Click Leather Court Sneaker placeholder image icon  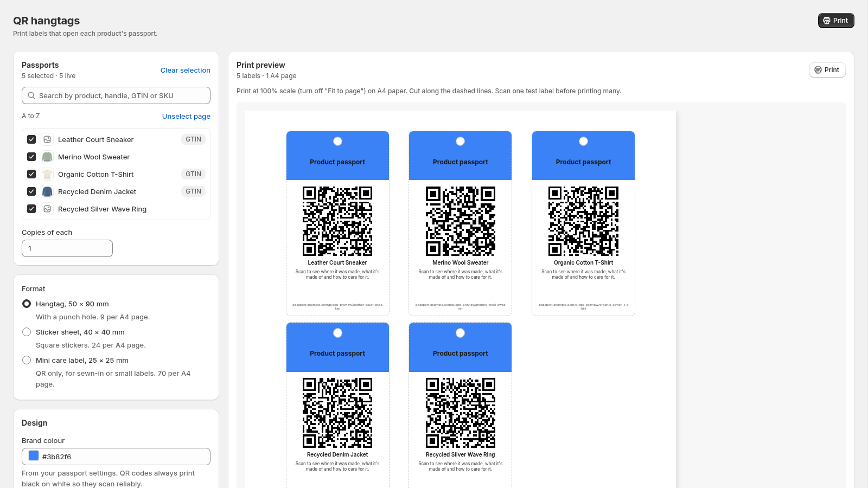(x=47, y=139)
